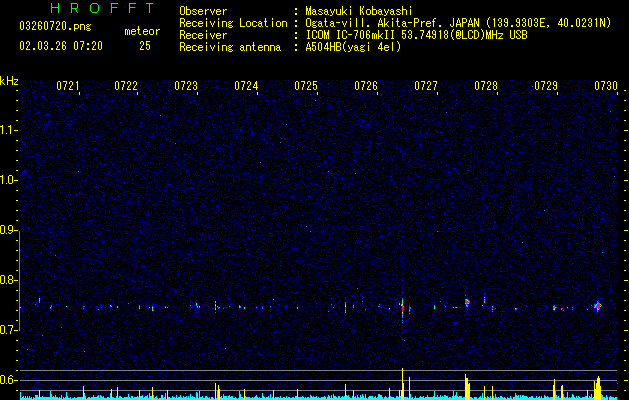Click the 0725 time marker
Image resolution: width=629 pixels, height=400 pixels.
306,86
